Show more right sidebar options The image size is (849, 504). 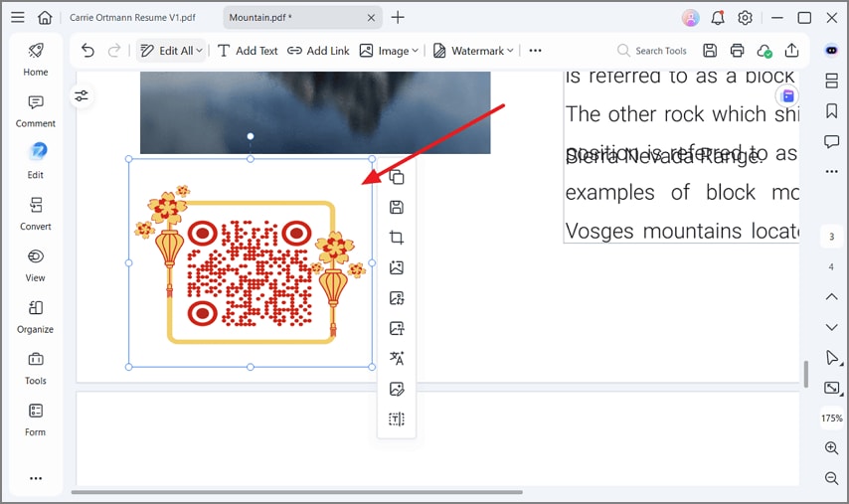(832, 172)
